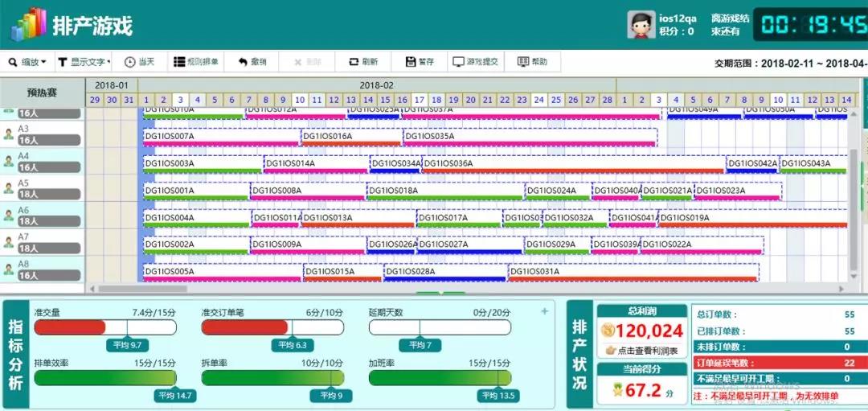The image size is (868, 411).
Task: Undo last action with 撤销
Action: pyautogui.click(x=252, y=62)
